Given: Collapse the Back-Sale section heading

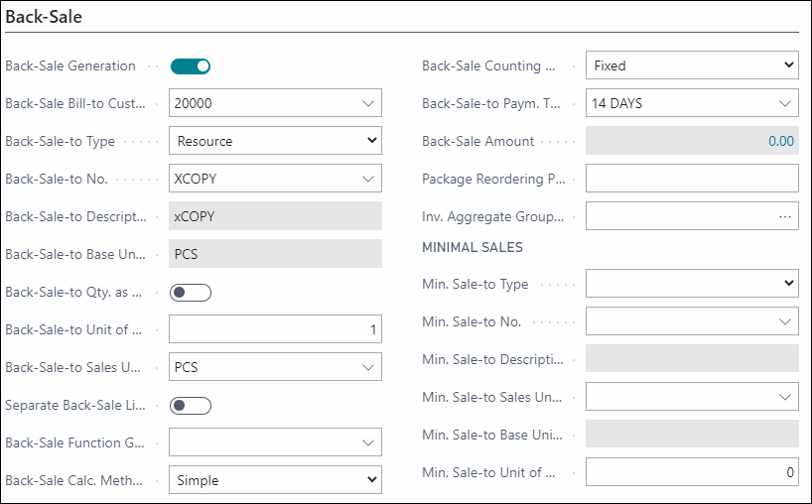Looking at the screenshot, I should click(x=44, y=17).
